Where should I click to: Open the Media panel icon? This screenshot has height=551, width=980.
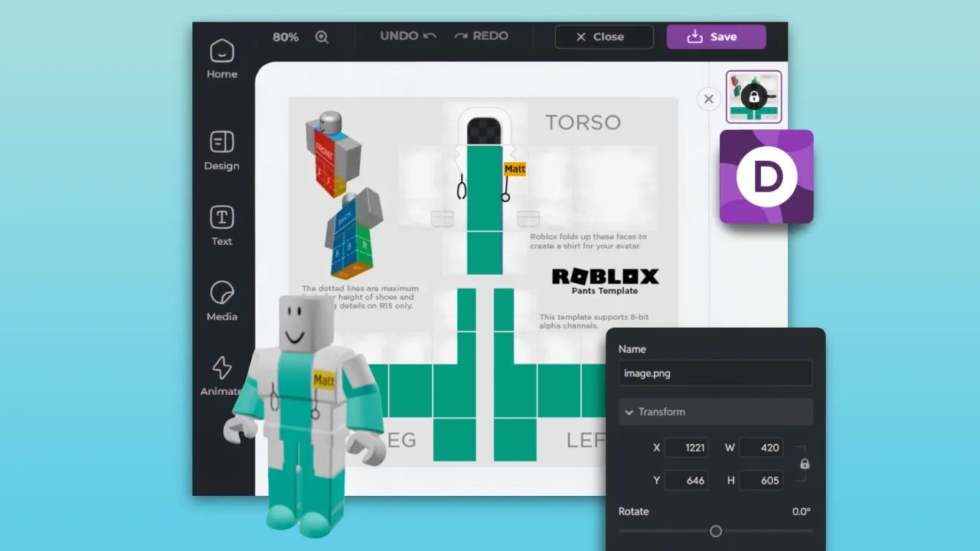[221, 293]
